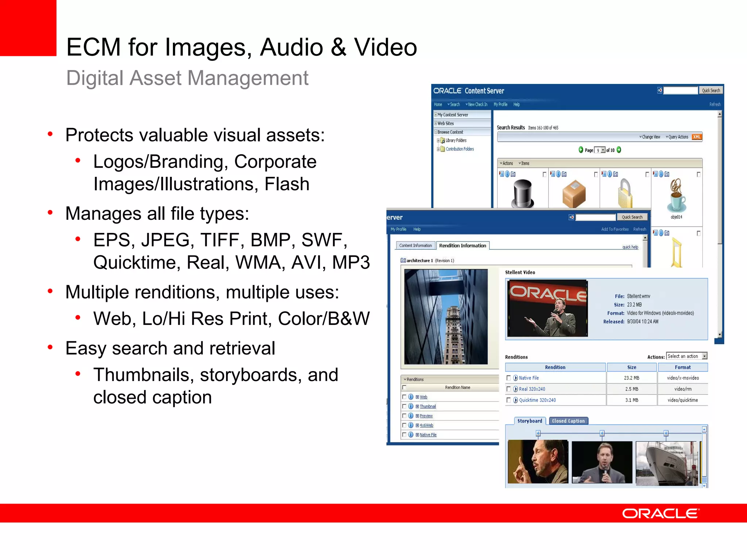Click the quick search go icon in Content Server header
This screenshot has height=560, width=747.
[659, 90]
